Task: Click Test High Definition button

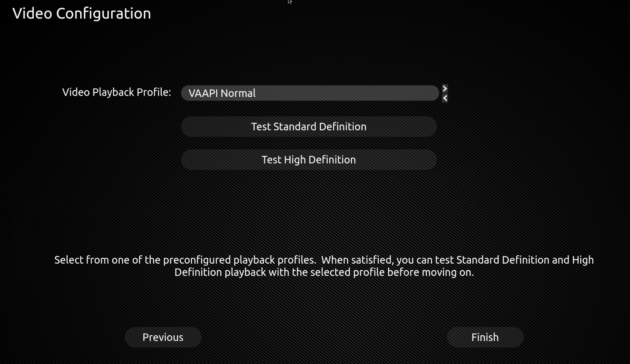Action: (309, 160)
